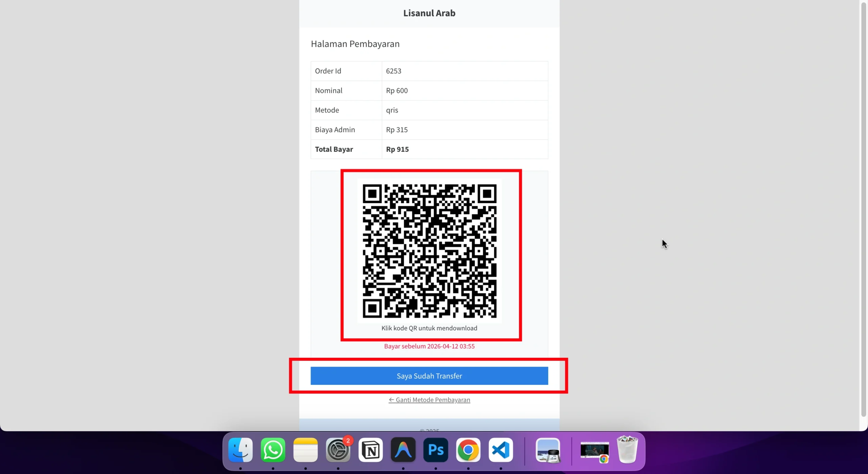
Task: Open the Trash in the dock
Action: pyautogui.click(x=627, y=450)
